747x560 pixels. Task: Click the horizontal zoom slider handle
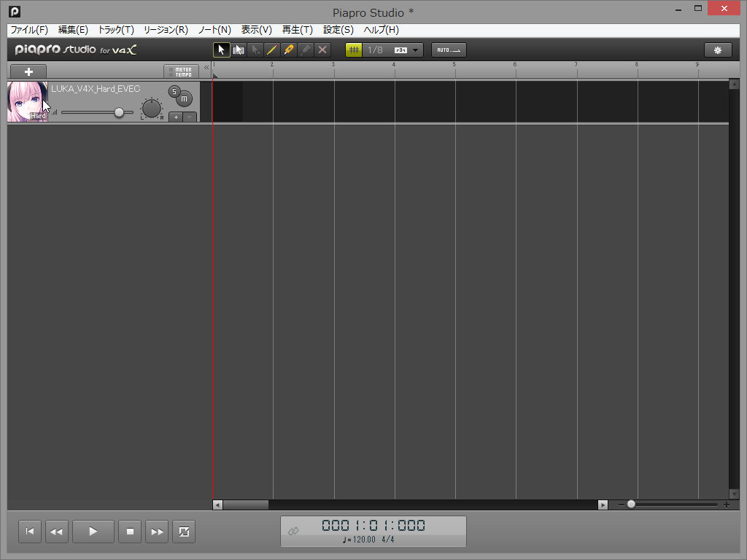pos(631,505)
